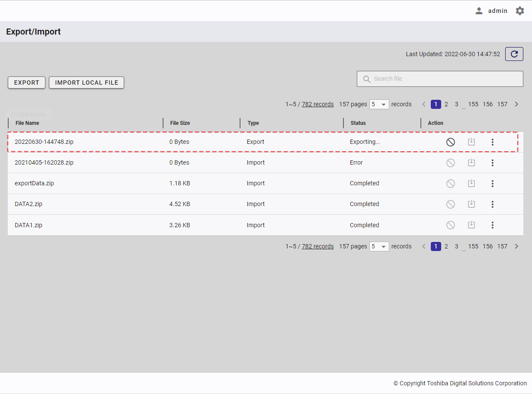Viewport: 532px width, 394px height.
Task: Click the EXPORT button
Action: [x=26, y=83]
